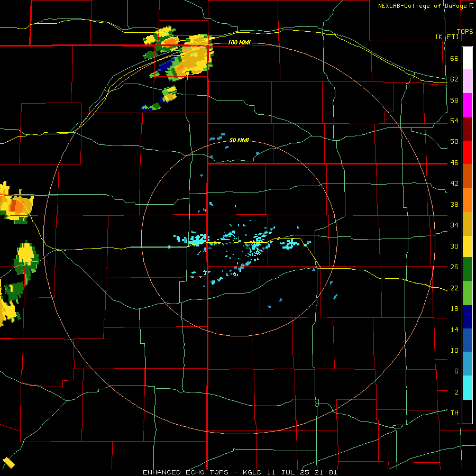
Task: Click the legend value 30
Action: 454,246
